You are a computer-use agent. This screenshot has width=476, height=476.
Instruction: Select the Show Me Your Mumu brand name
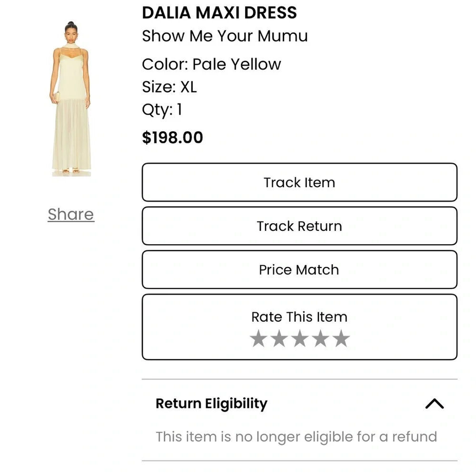(x=225, y=36)
